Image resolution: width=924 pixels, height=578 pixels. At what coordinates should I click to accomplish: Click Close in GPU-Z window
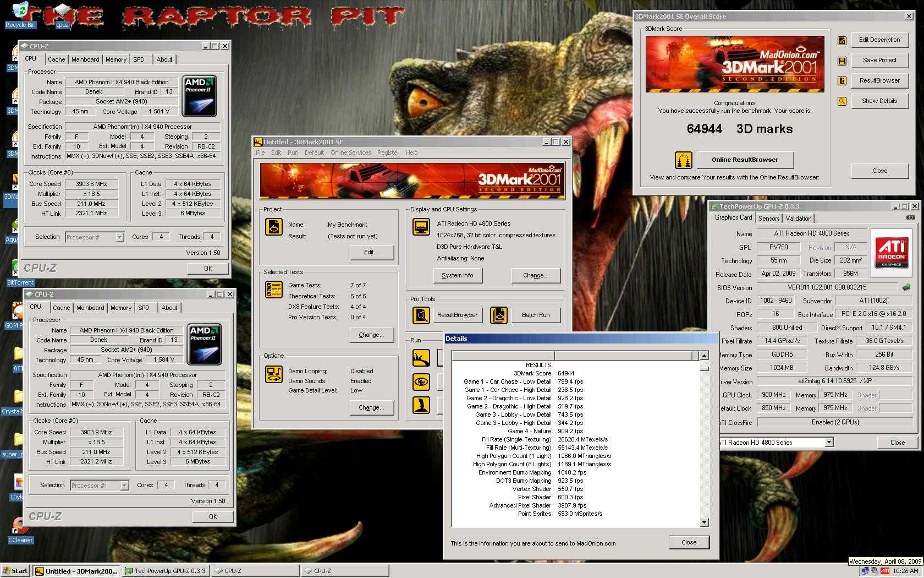tap(897, 443)
